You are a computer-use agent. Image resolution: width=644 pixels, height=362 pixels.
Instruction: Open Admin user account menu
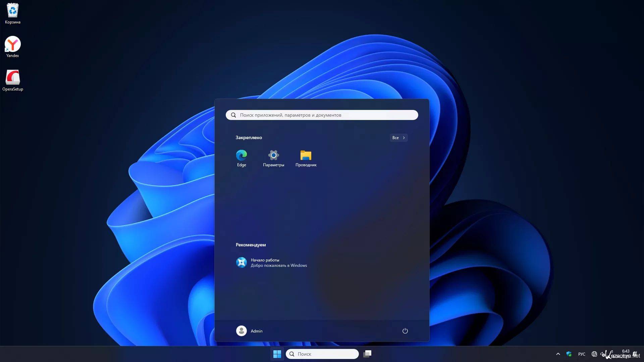(249, 331)
